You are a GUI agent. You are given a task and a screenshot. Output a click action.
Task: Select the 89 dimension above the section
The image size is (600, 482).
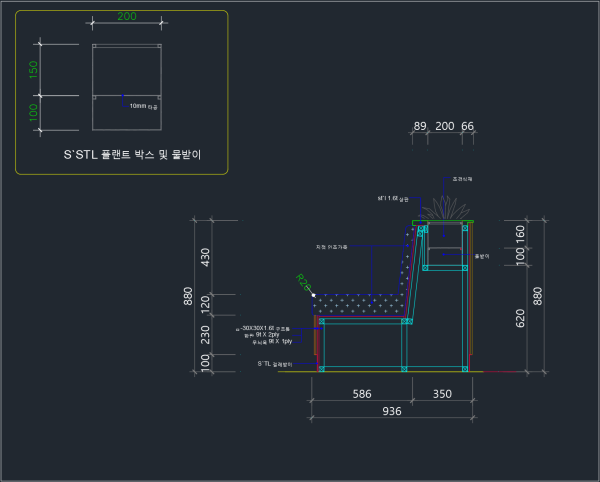coord(420,127)
